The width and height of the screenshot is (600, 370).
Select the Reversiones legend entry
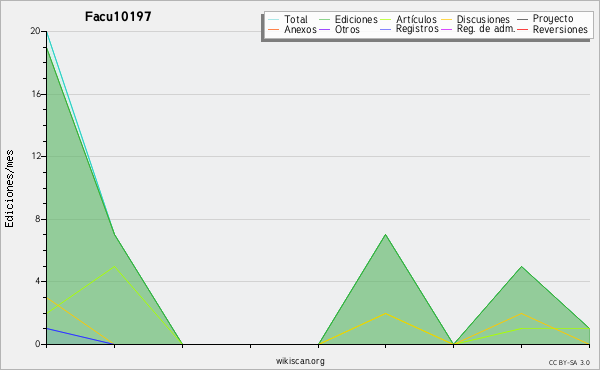tap(560, 29)
